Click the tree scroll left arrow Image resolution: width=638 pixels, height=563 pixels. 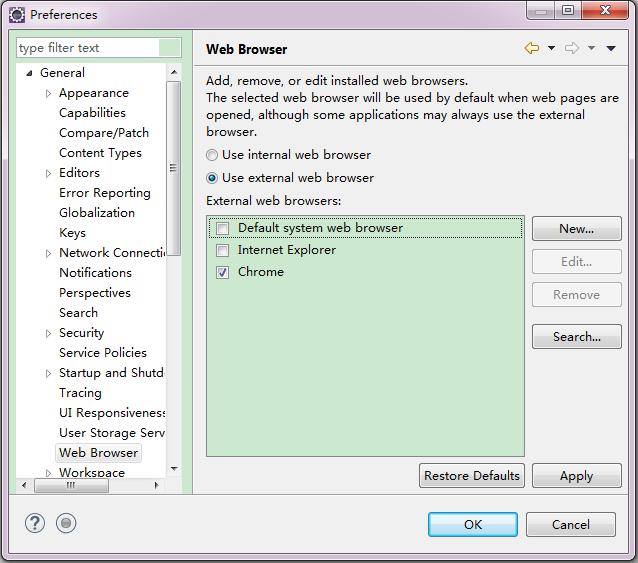pyautogui.click(x=24, y=485)
